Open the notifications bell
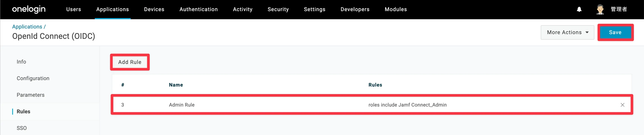Viewport: 644px width, 135px height. point(579,9)
